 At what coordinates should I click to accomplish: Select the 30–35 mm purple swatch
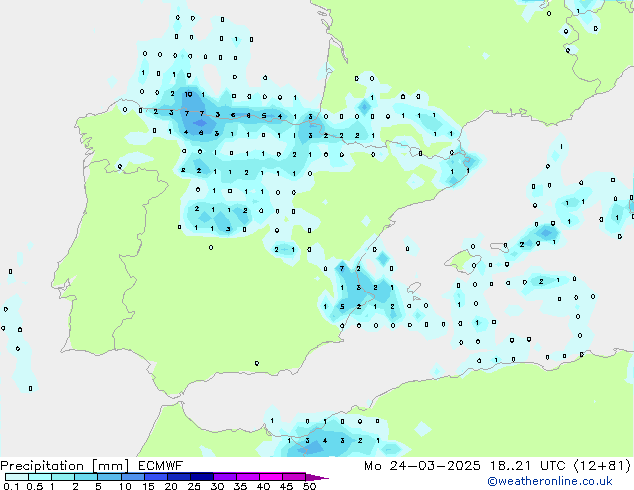(225, 477)
